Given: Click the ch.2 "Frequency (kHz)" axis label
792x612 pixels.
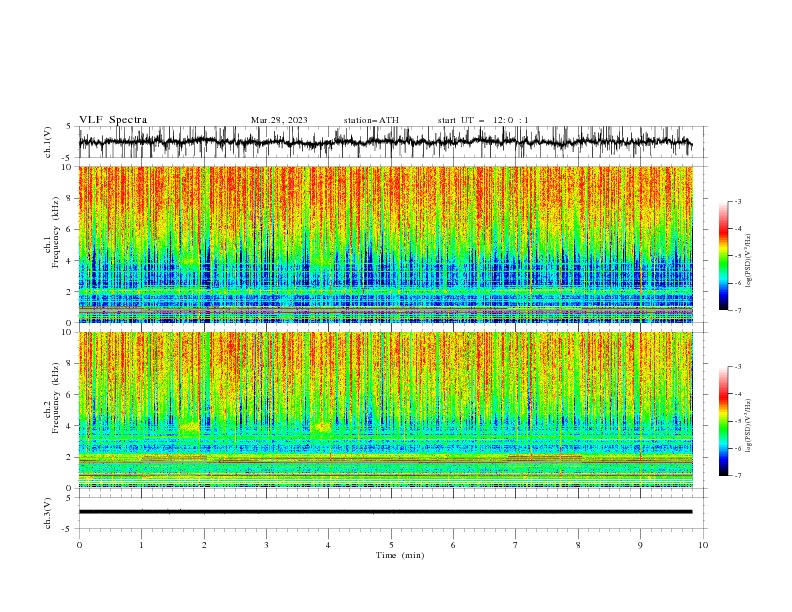Looking at the screenshot, I should (x=56, y=398).
